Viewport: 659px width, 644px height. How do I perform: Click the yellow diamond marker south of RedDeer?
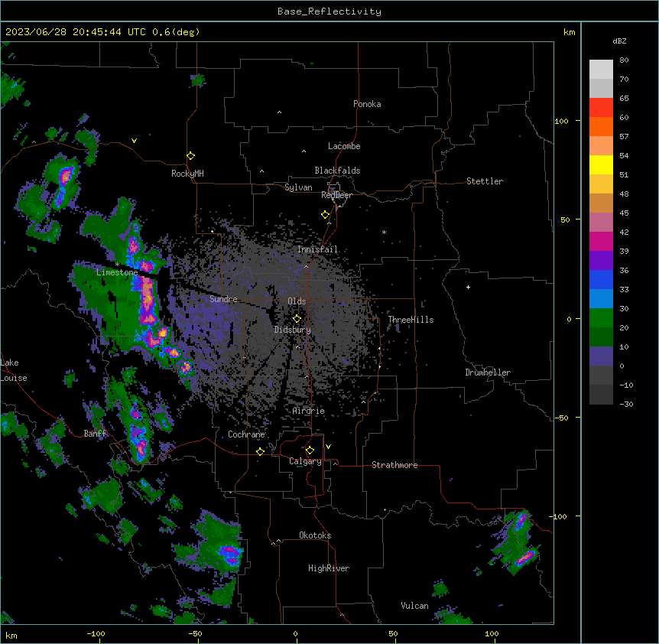(x=326, y=215)
